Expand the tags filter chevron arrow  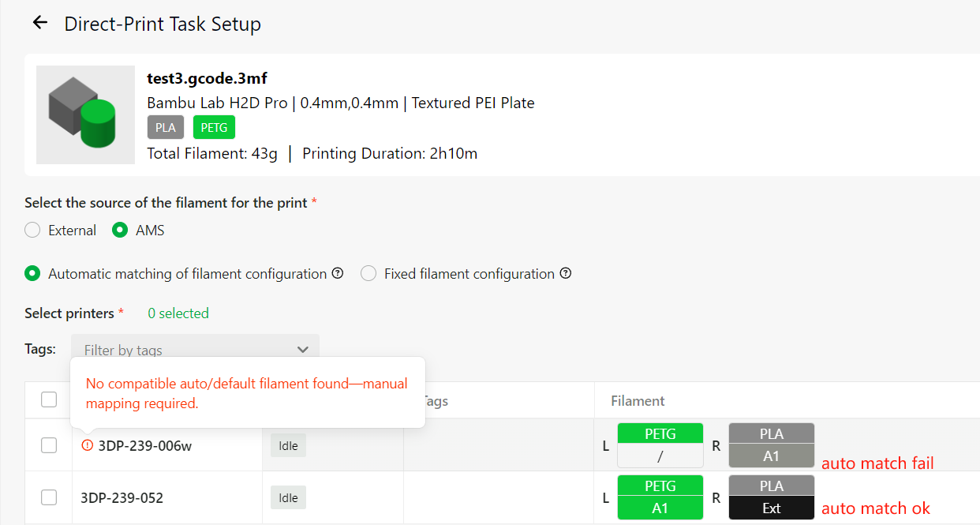(x=303, y=350)
